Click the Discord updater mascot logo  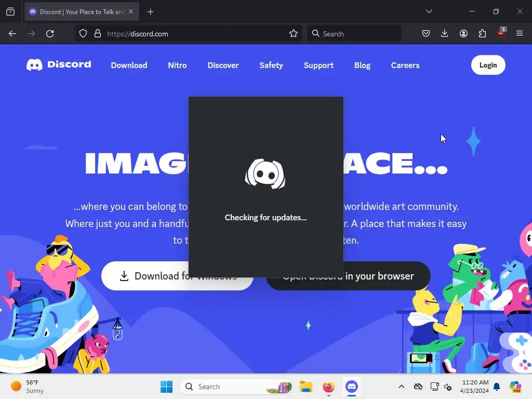pyautogui.click(x=265, y=174)
